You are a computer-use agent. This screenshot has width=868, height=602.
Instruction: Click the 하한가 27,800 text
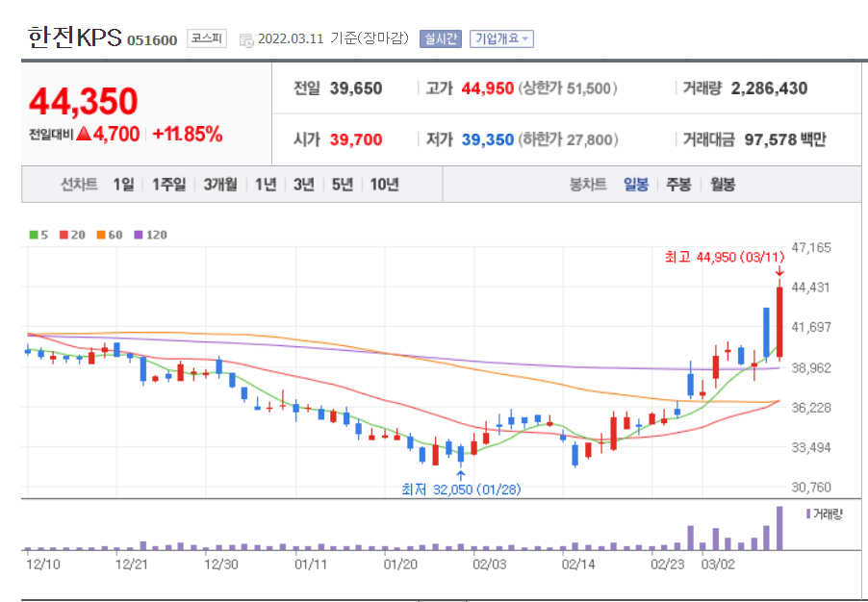pos(568,139)
